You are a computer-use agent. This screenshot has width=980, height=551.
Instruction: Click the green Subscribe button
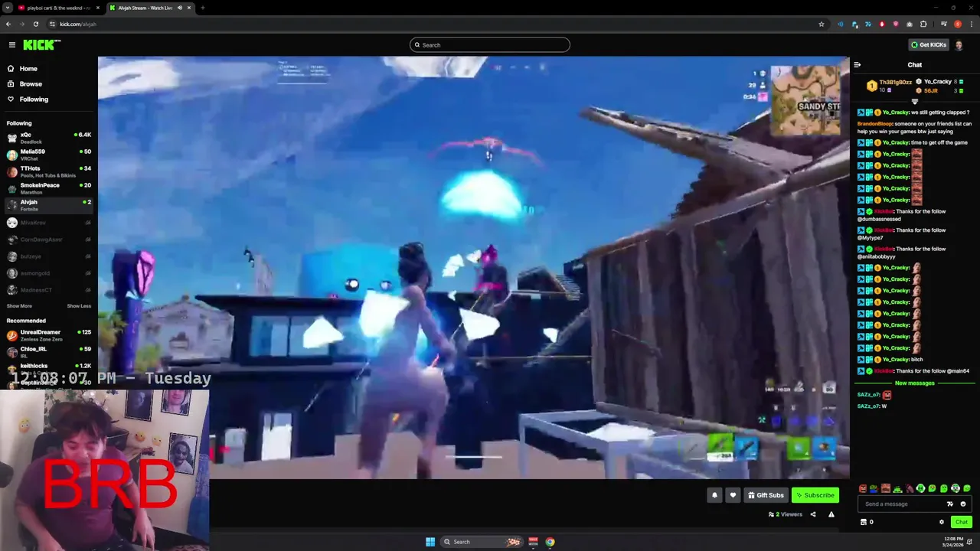pyautogui.click(x=815, y=495)
